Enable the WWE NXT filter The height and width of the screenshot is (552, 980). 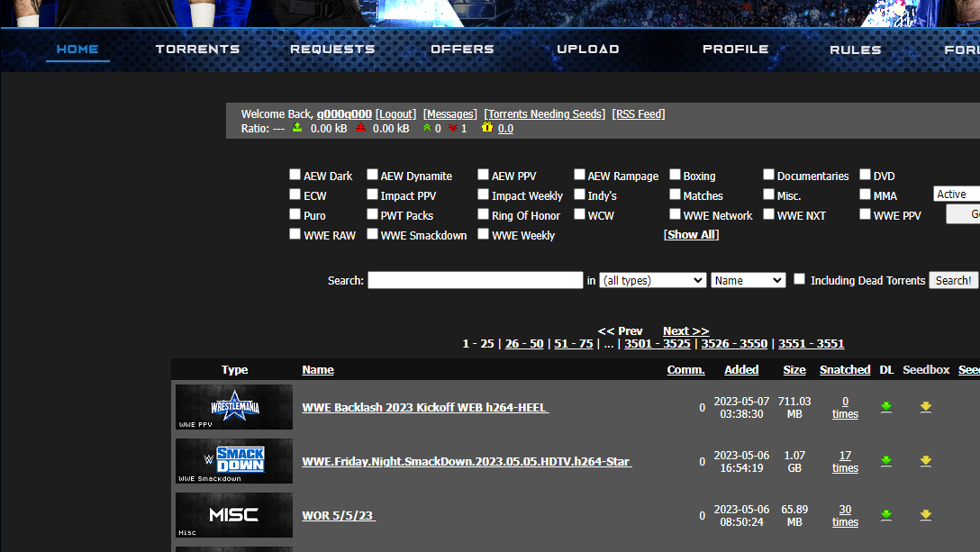768,213
